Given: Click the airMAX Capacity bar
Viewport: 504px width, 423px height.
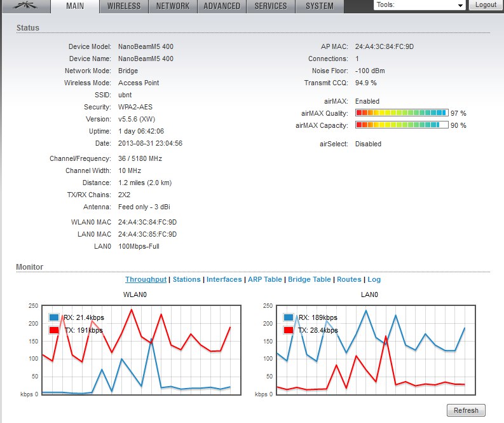Looking at the screenshot, I should (402, 125).
